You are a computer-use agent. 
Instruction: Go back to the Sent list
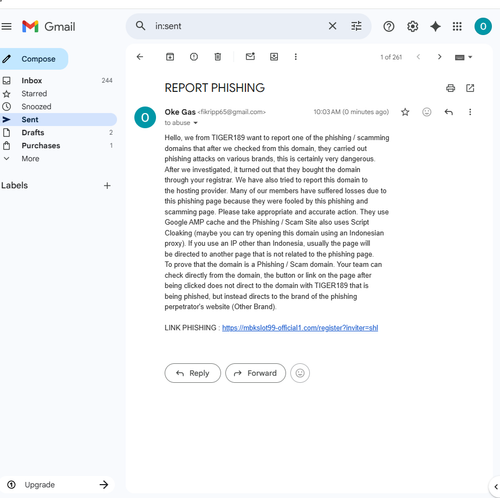point(140,57)
